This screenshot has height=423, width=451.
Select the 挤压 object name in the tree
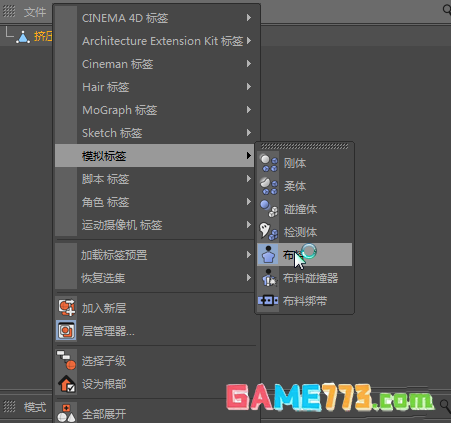click(43, 36)
